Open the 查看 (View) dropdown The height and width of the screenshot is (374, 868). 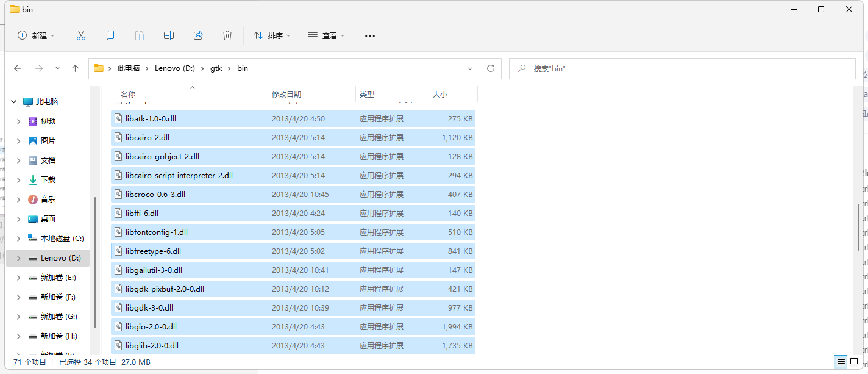coord(326,35)
